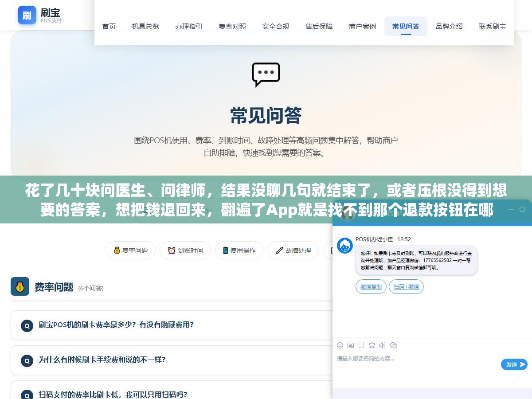Open the emoji picker in chat
The image size is (532, 399).
point(340,345)
